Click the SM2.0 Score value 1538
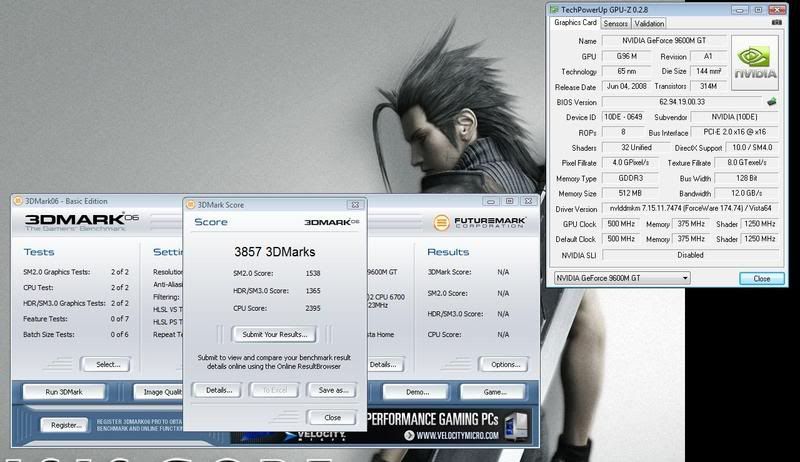This screenshot has width=800, height=462. 313,273
